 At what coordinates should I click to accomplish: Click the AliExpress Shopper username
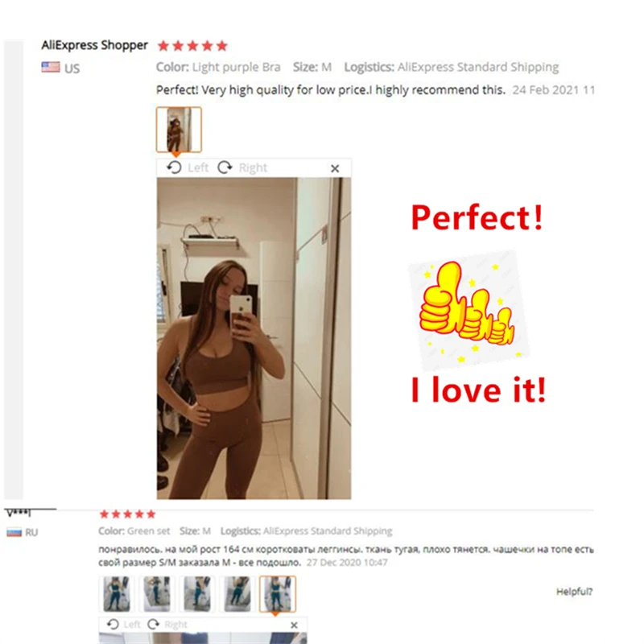(x=94, y=45)
